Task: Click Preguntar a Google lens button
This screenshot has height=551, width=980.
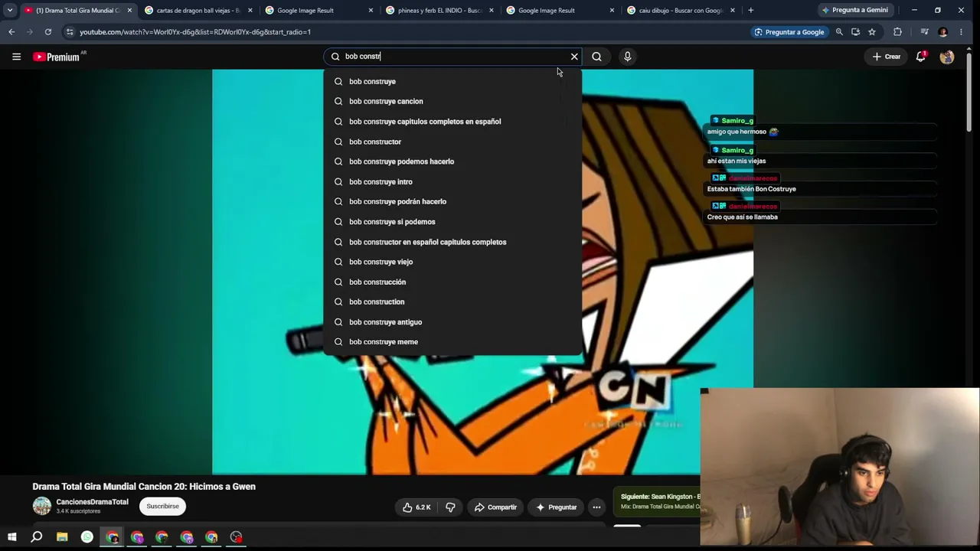Action: coord(789,32)
